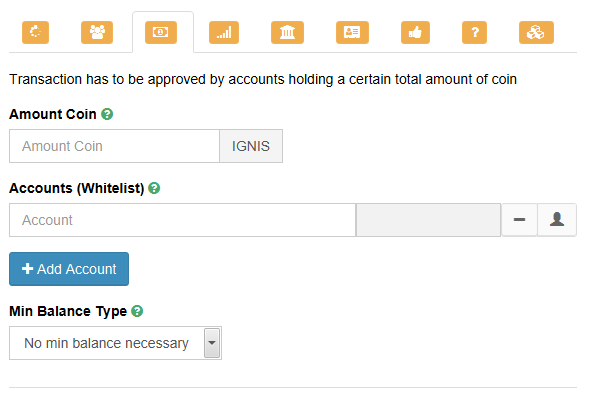Open contacts picker person icon button
This screenshot has height=404, width=590.
pyautogui.click(x=557, y=220)
